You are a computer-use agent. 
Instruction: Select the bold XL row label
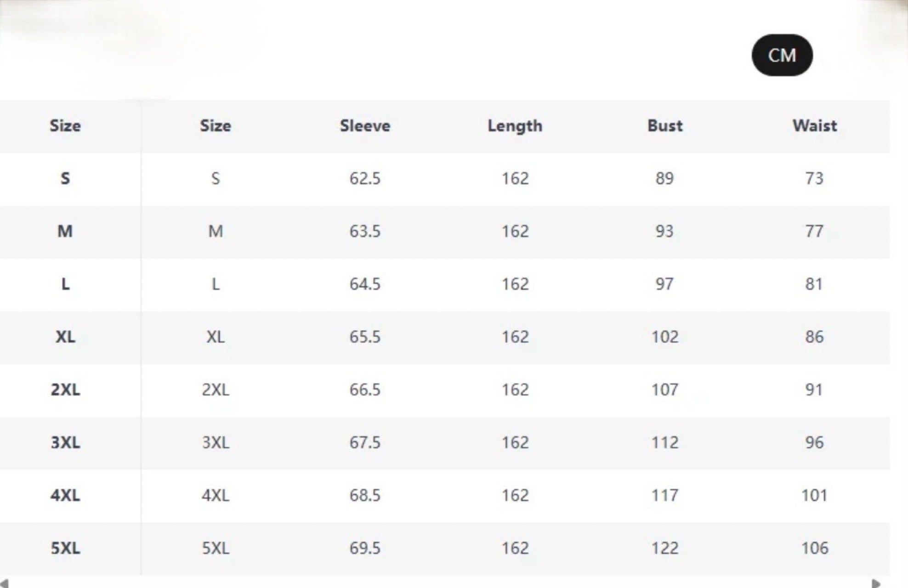coord(65,337)
